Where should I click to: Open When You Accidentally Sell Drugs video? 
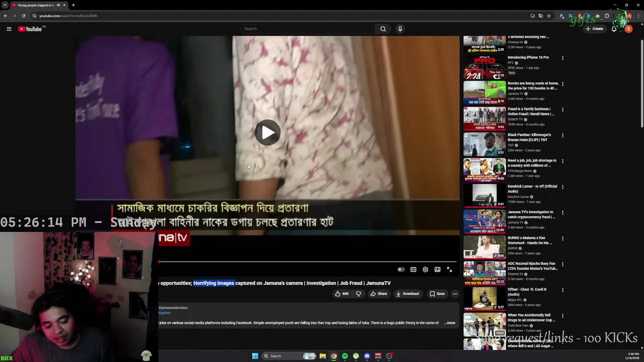(531, 317)
